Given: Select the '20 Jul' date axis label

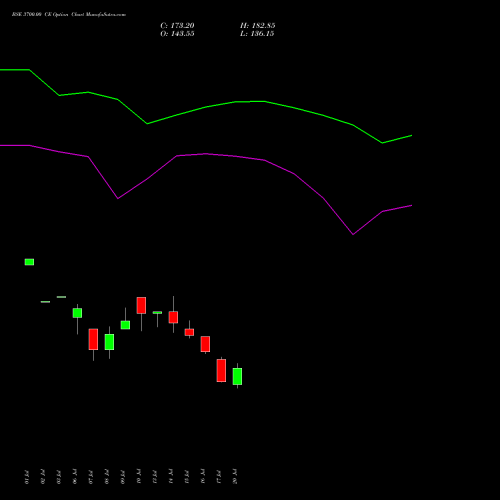Looking at the screenshot, I should click(x=235, y=477).
